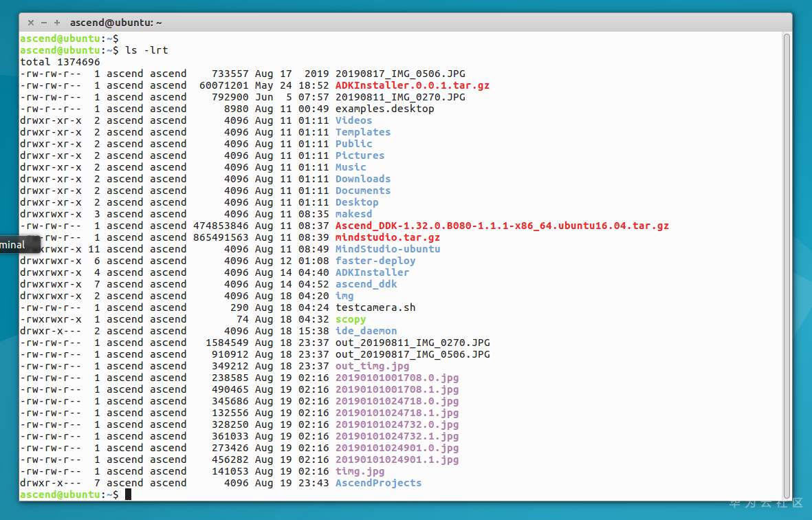Click the Pictures directory name
The height and width of the screenshot is (520, 812).
[360, 155]
